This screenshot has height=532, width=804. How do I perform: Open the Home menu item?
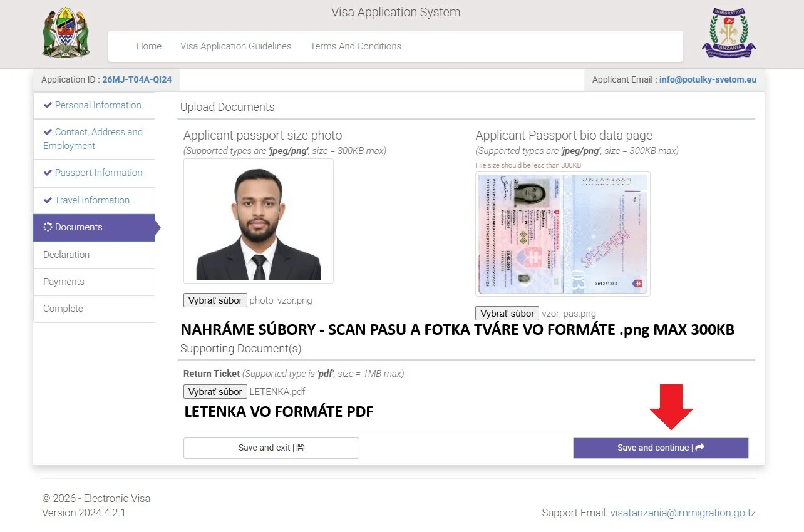coord(149,46)
